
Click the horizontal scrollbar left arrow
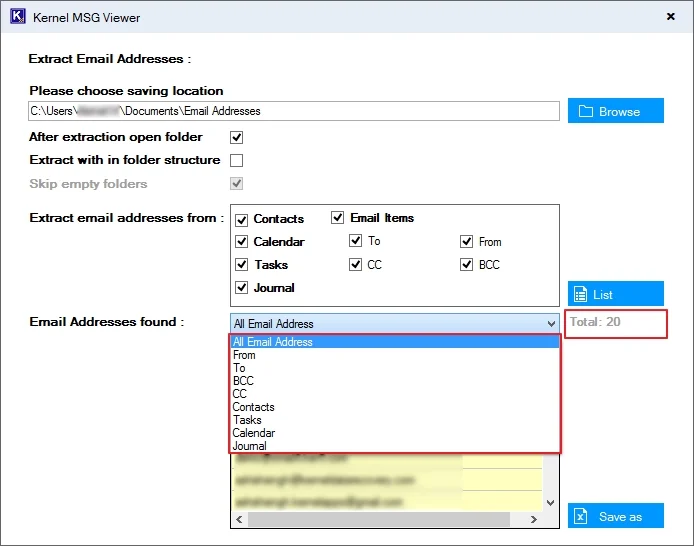(x=239, y=519)
